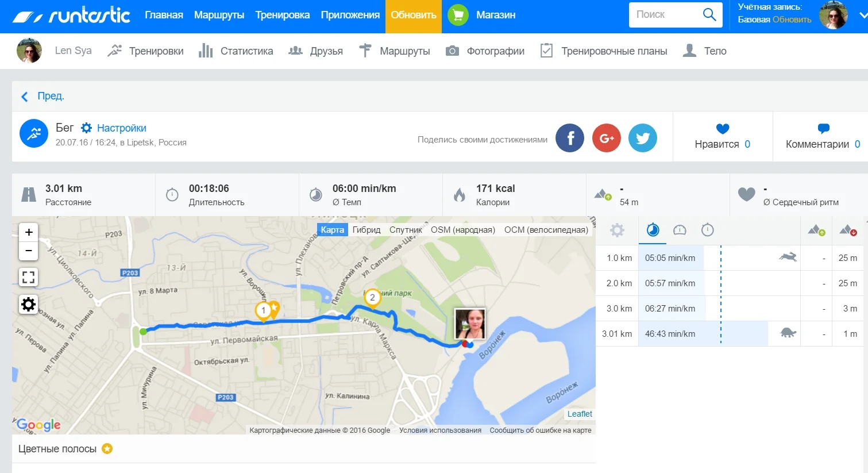Expand the account dropdown arrow
The height and width of the screenshot is (473, 868).
[x=862, y=16]
